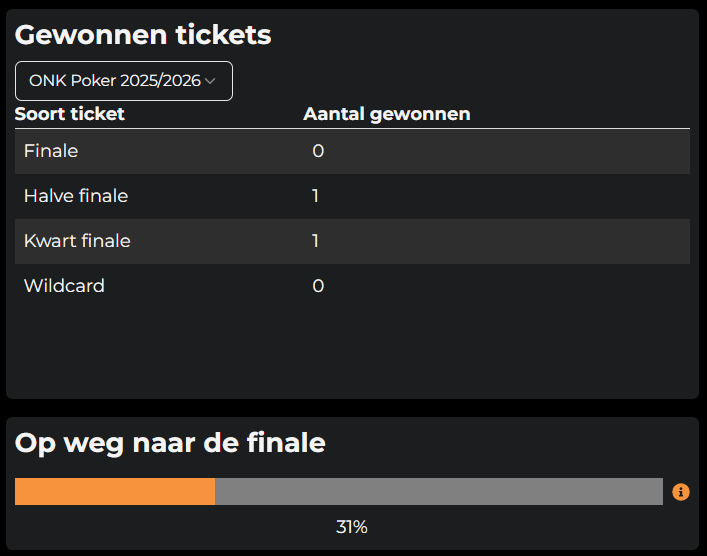Viewport: 707px width, 556px height.
Task: Select the Halve finale row
Action: click(x=352, y=197)
